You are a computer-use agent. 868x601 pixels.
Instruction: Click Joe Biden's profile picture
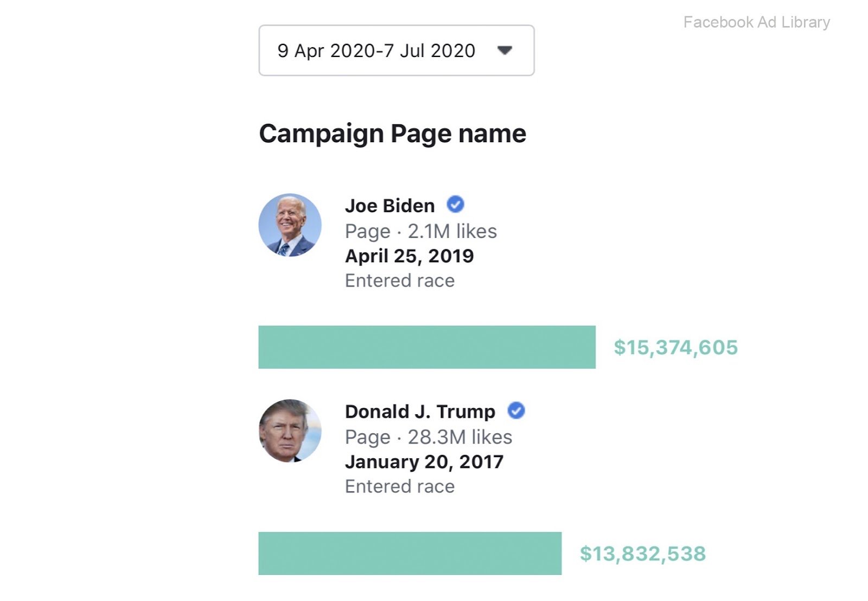click(290, 225)
